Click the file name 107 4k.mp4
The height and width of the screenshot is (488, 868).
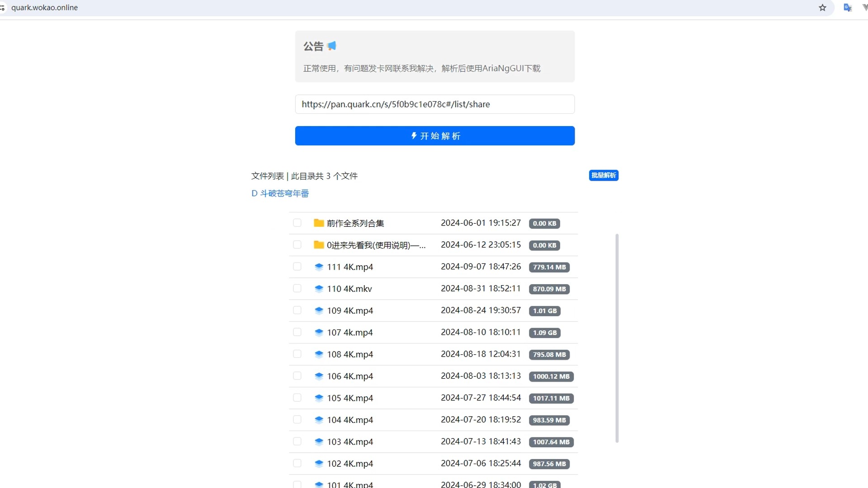click(x=350, y=333)
